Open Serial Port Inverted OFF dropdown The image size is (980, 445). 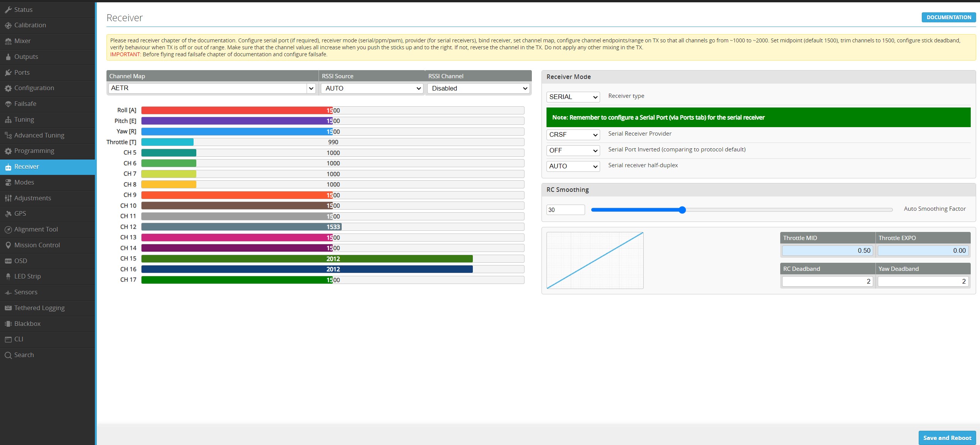pos(573,151)
